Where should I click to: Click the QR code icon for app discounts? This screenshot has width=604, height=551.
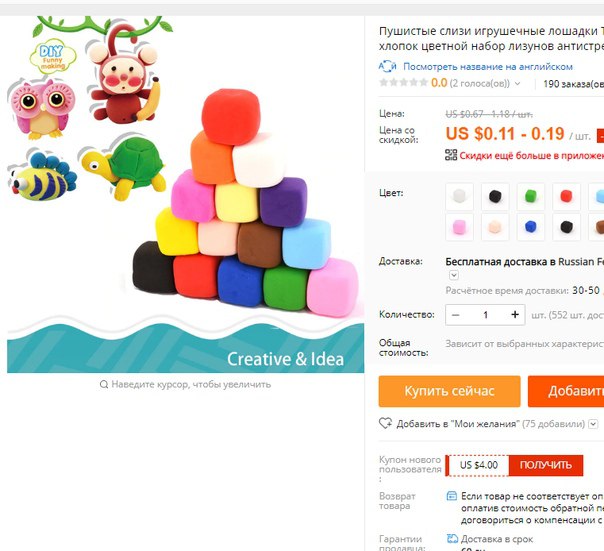(451, 155)
